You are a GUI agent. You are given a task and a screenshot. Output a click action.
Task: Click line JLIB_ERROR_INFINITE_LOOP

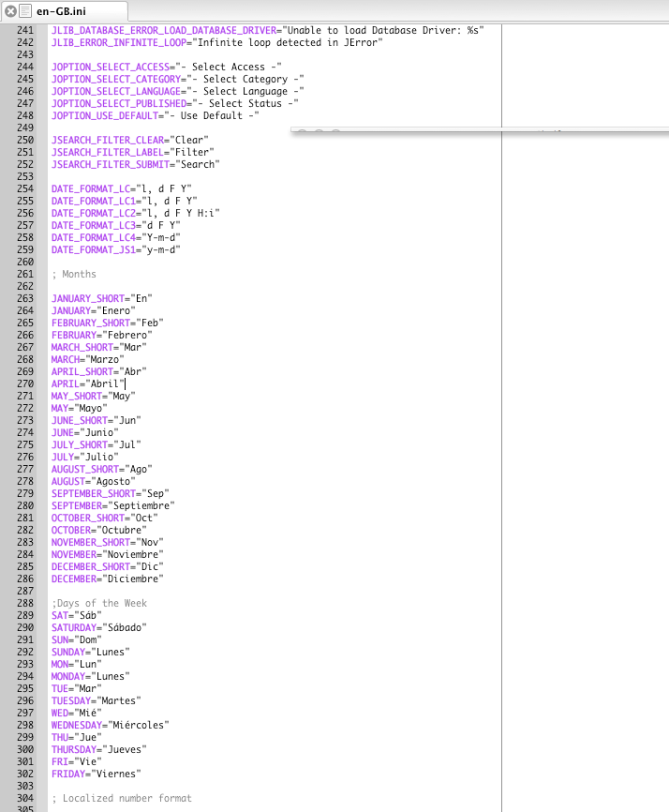(217, 42)
